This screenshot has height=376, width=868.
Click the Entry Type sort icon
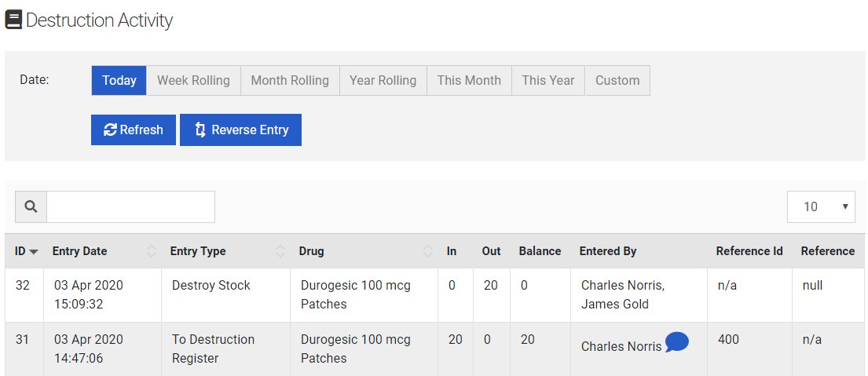280,252
